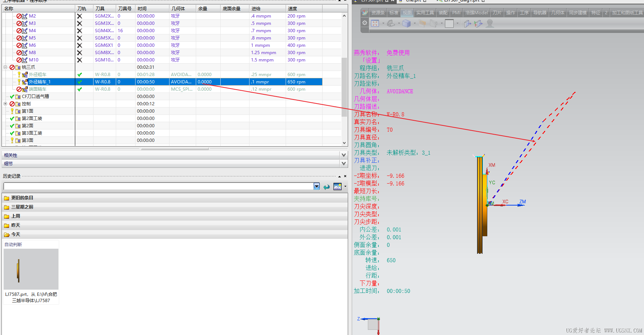Screen dimensions: 644x335
Task: Expand the 相关性 panel section
Action: point(344,155)
